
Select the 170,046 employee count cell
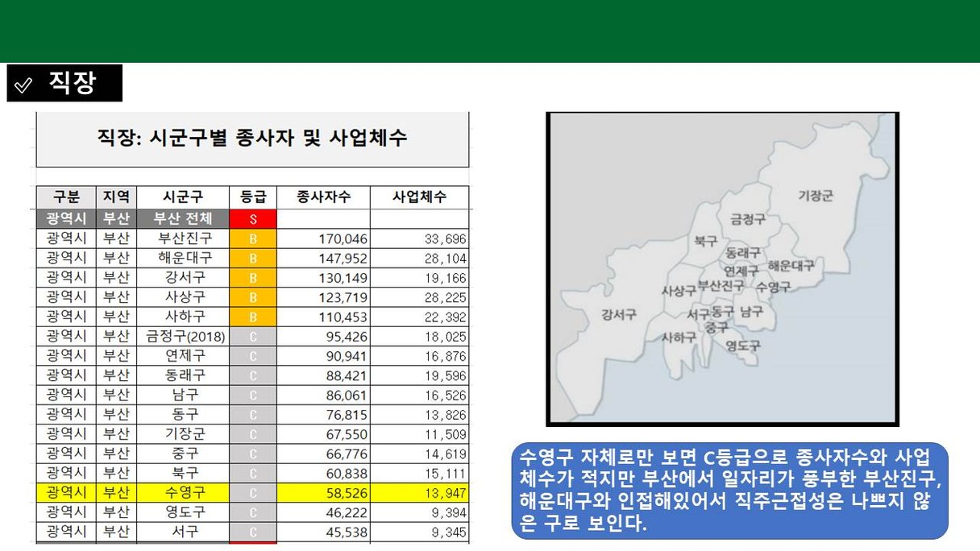tap(323, 238)
